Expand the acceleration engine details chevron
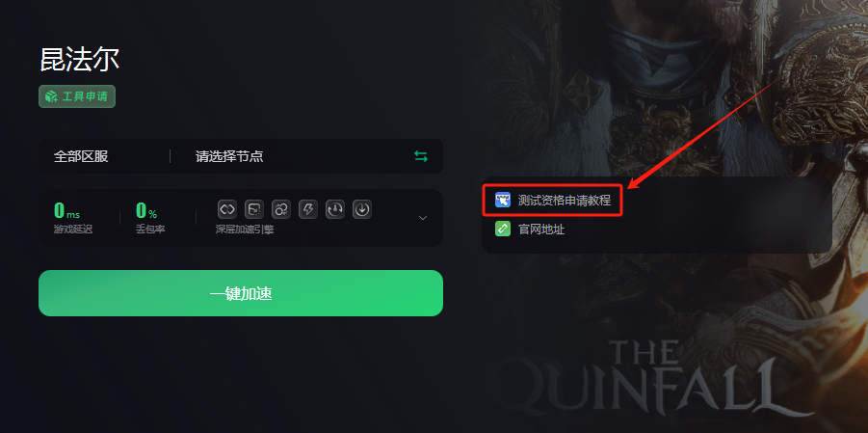This screenshot has width=868, height=433. 423,218
